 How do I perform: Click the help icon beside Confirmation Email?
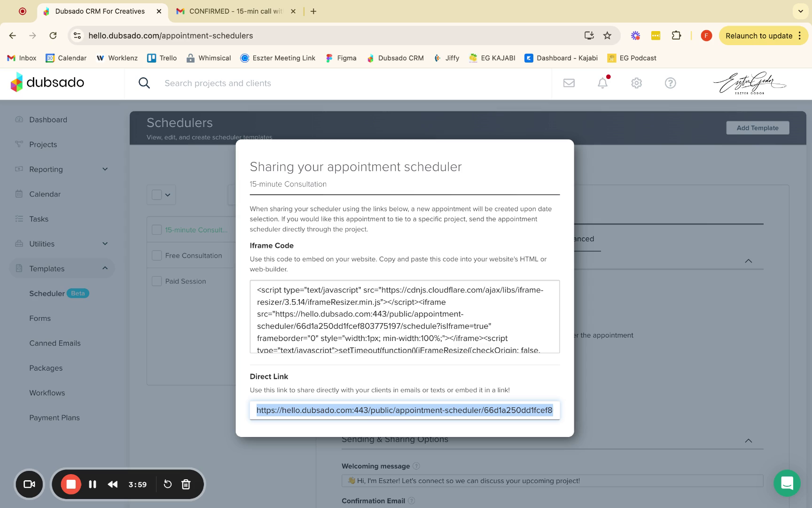[x=411, y=501]
